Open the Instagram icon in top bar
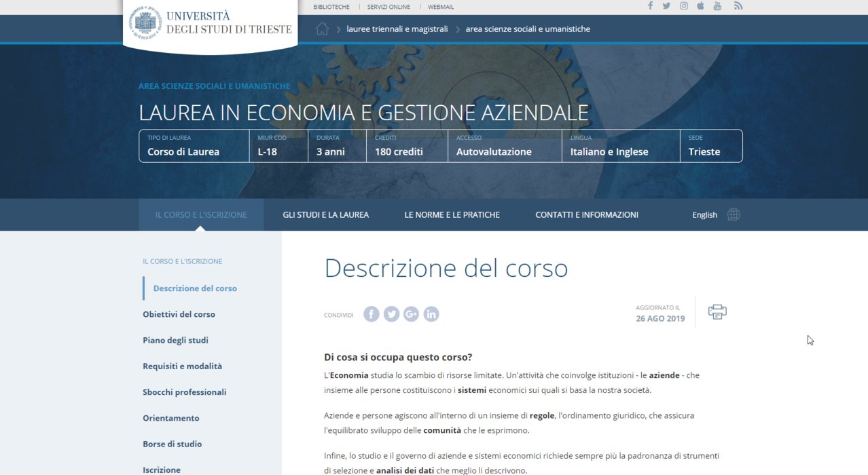This screenshot has height=475, width=868. (x=684, y=6)
